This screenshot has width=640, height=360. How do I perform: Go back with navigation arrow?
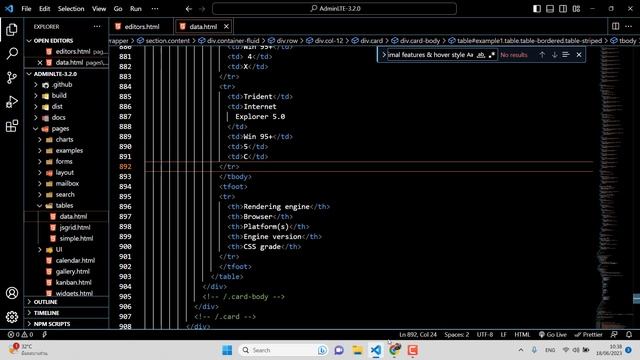point(189,9)
